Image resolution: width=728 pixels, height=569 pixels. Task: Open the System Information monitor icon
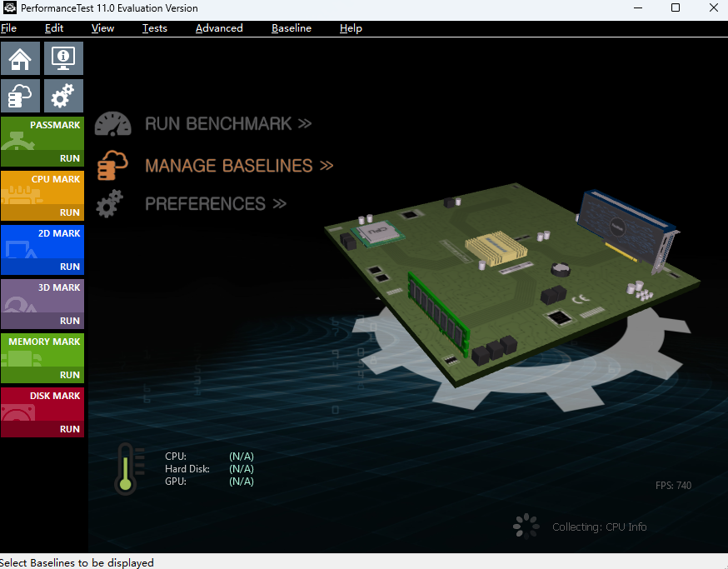(63, 58)
